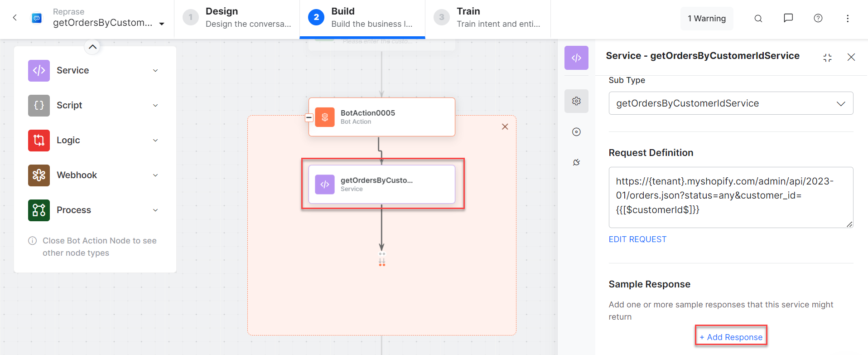Viewport: 868px width, 355px height.
Task: Expand the Service node type list
Action: pos(155,71)
